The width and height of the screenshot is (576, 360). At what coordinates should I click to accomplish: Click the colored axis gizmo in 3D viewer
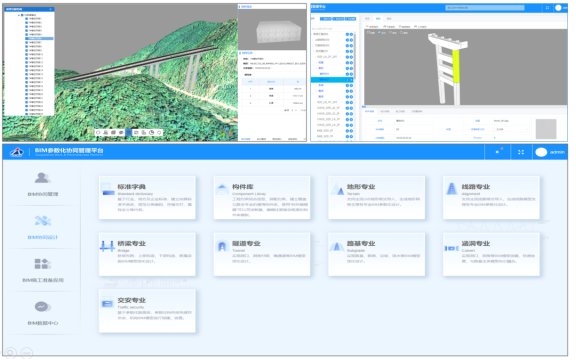pos(228,132)
